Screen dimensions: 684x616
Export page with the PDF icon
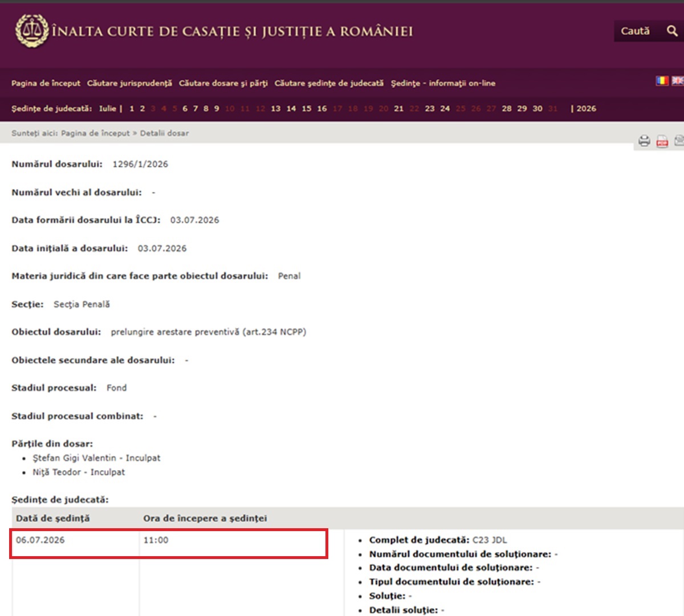click(662, 141)
